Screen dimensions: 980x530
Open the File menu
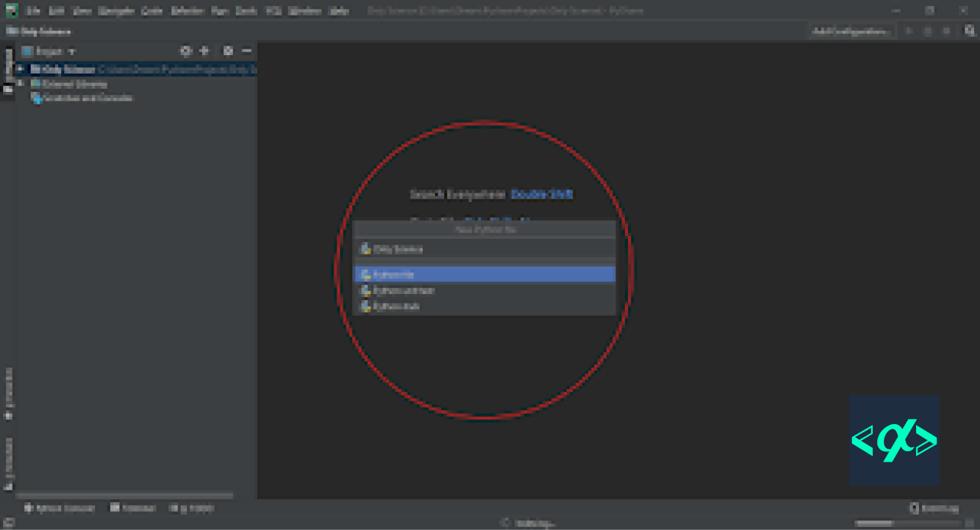pyautogui.click(x=32, y=10)
